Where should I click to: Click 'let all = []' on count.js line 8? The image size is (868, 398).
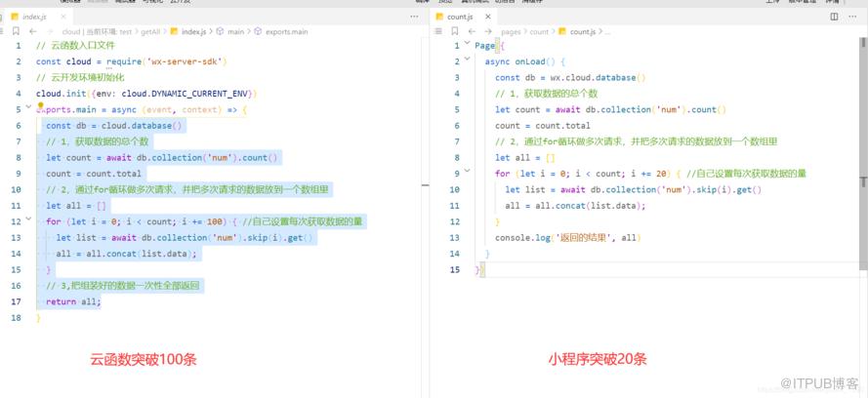[522, 158]
